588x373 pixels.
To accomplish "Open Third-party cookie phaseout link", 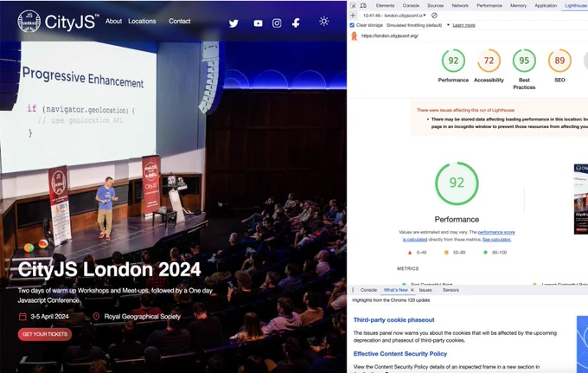I will coord(393,319).
